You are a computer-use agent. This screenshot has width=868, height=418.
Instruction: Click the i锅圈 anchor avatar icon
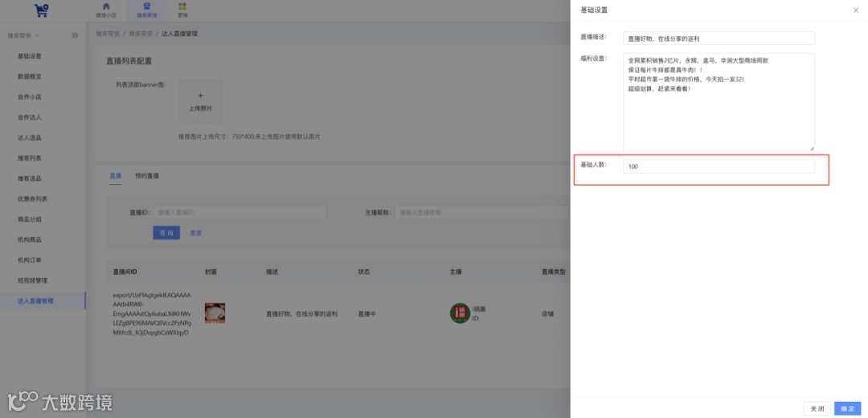(460, 313)
